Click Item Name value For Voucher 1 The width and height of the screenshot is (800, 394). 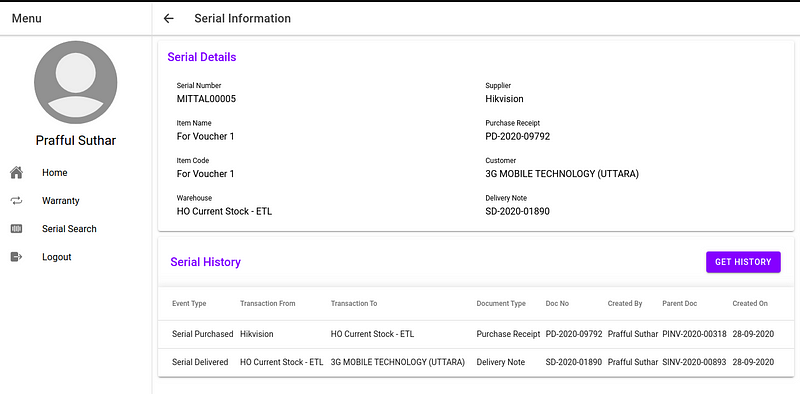click(205, 136)
